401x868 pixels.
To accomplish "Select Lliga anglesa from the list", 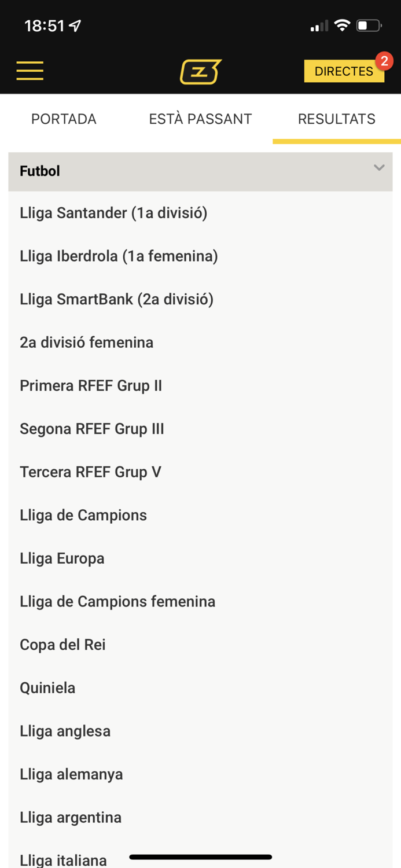I will click(65, 731).
